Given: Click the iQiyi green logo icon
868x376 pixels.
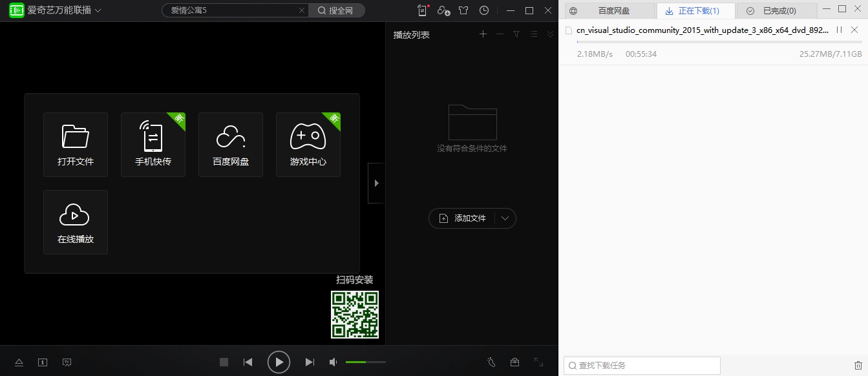Looking at the screenshot, I should coord(16,10).
